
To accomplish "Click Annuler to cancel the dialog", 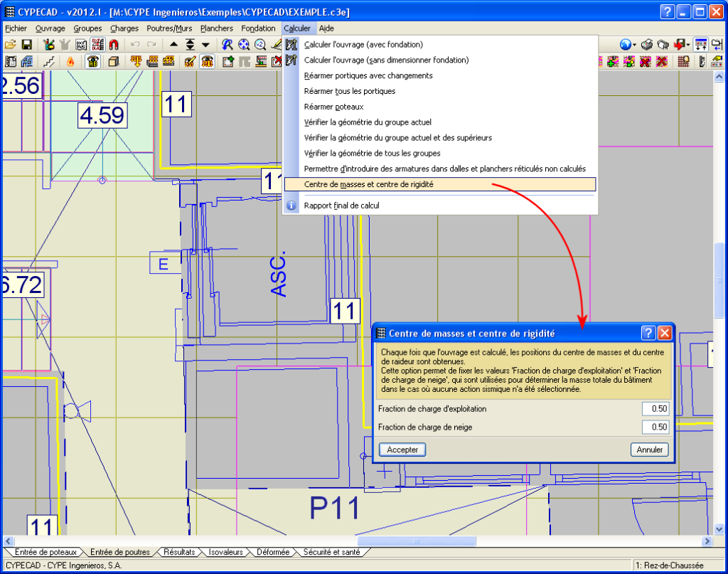I will pyautogui.click(x=649, y=450).
